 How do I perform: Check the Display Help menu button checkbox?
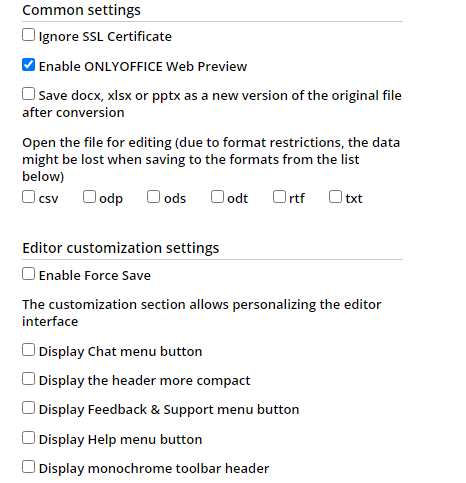click(x=28, y=438)
